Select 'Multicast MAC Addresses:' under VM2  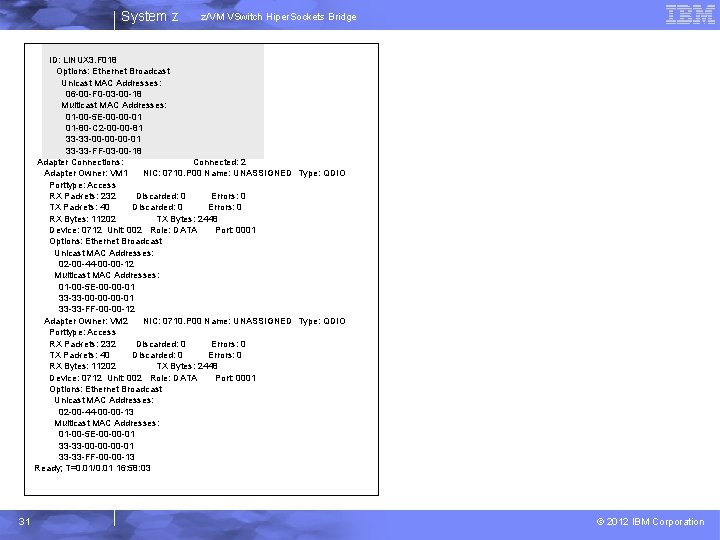[x=107, y=423]
